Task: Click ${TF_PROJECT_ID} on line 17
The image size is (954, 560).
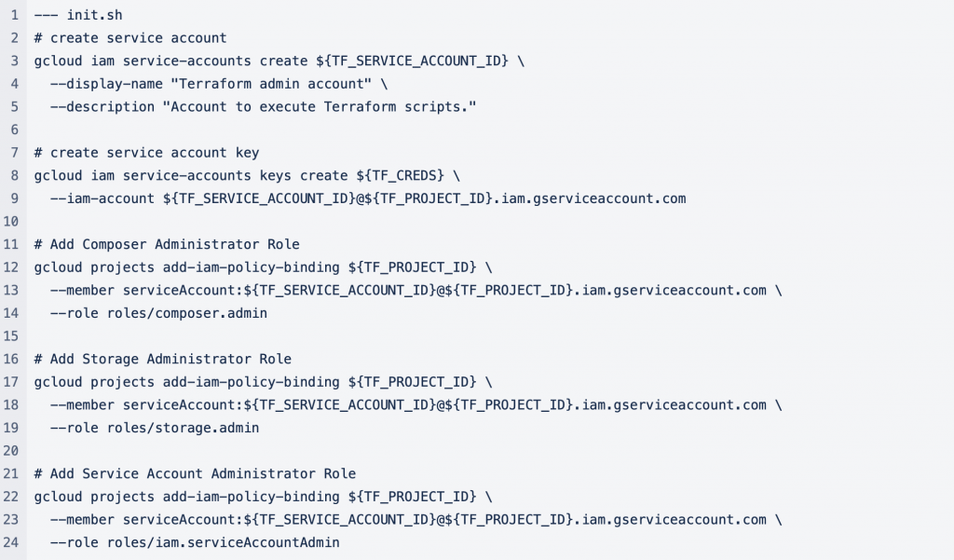Action: tap(412, 382)
